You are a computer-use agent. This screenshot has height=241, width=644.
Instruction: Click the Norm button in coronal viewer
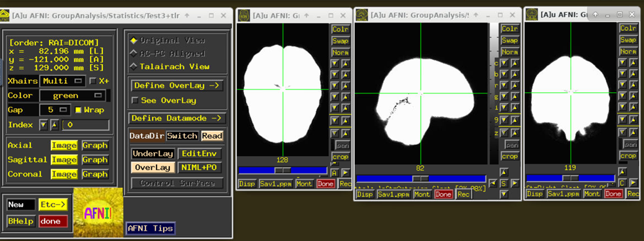pyautogui.click(x=628, y=52)
